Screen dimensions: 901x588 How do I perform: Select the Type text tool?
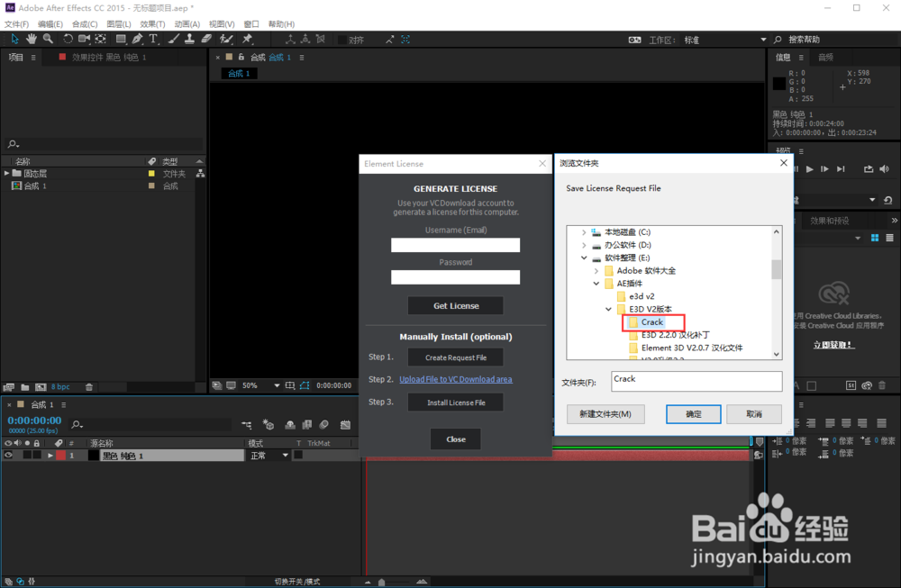click(153, 39)
